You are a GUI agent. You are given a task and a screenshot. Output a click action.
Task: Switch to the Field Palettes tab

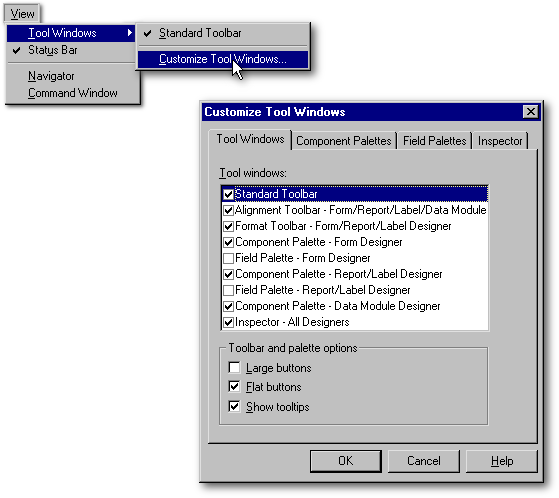point(435,141)
